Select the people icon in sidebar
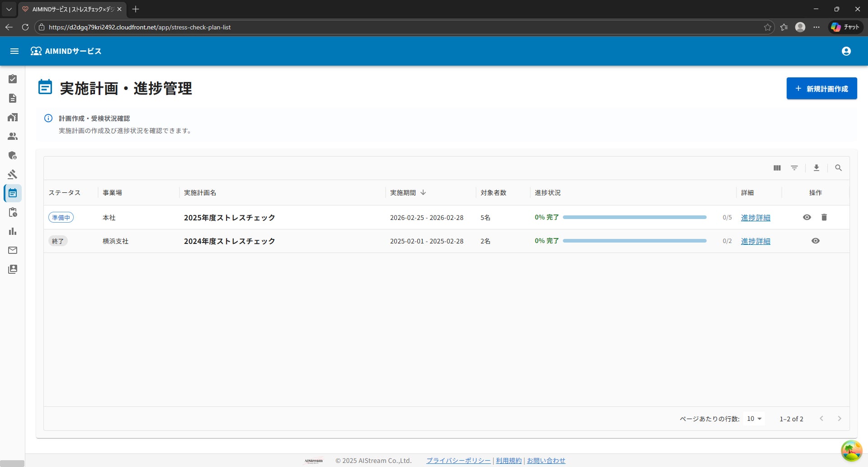 [13, 136]
